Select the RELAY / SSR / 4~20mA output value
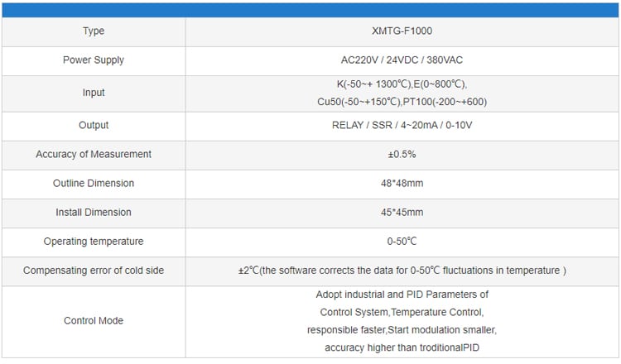The width and height of the screenshot is (621, 364). pos(402,125)
